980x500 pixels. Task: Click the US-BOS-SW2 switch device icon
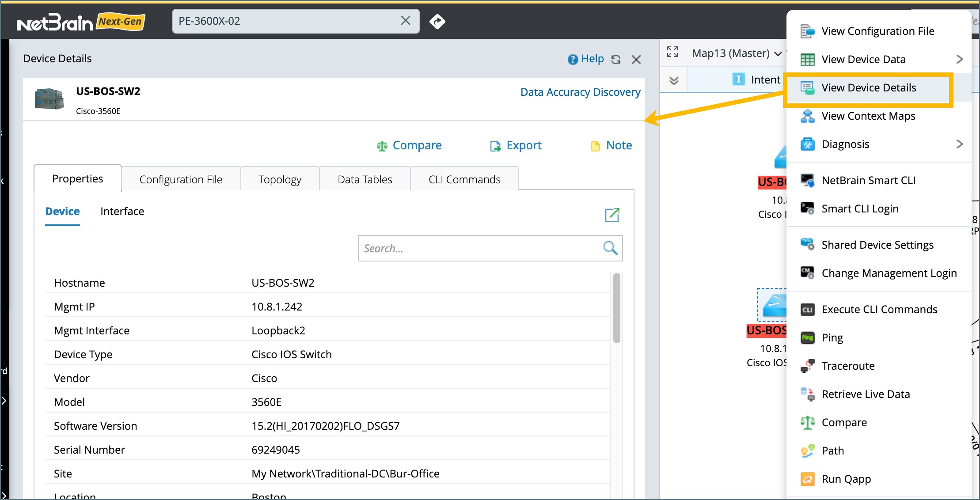coord(49,98)
